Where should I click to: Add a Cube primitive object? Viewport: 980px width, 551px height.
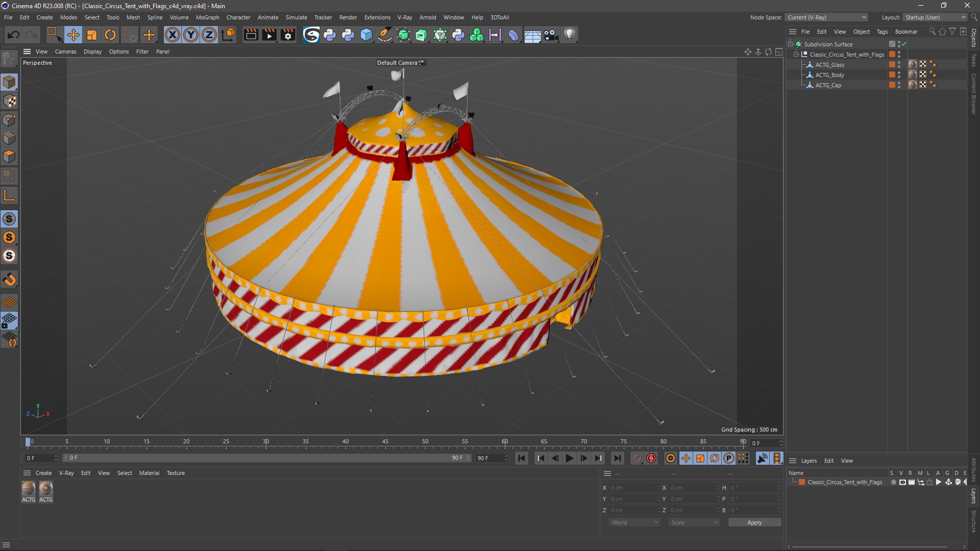366,35
